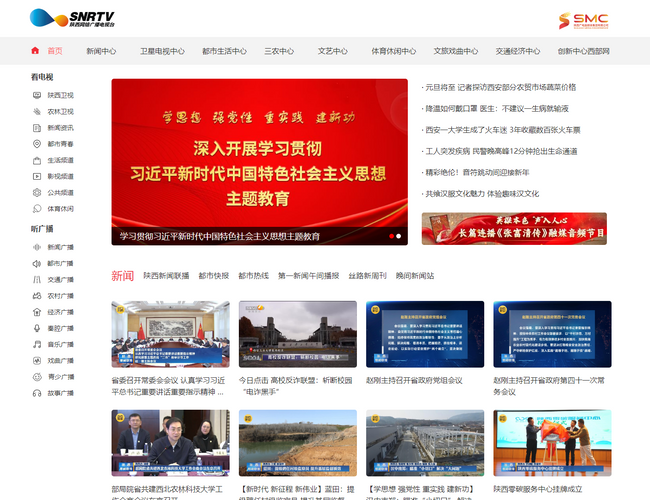Click the 长篇连播《张富清传》 audio banner

(x=513, y=229)
